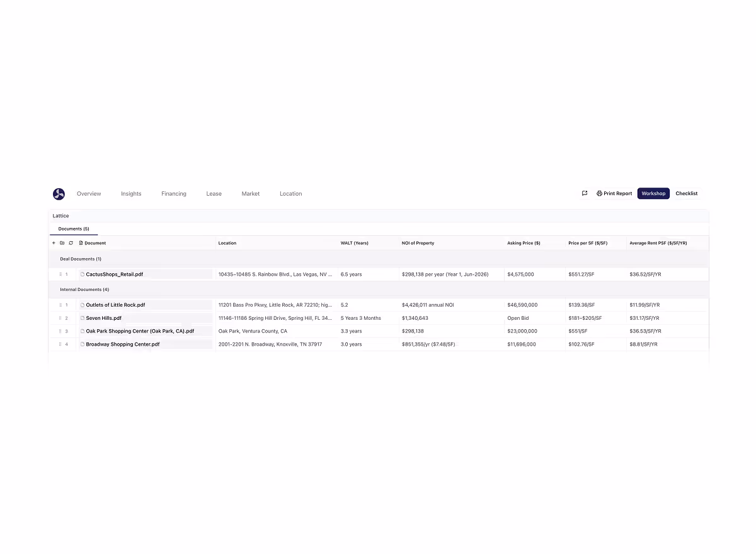Click the Workshop button
The width and height of the screenshot is (756, 554).
click(x=653, y=193)
